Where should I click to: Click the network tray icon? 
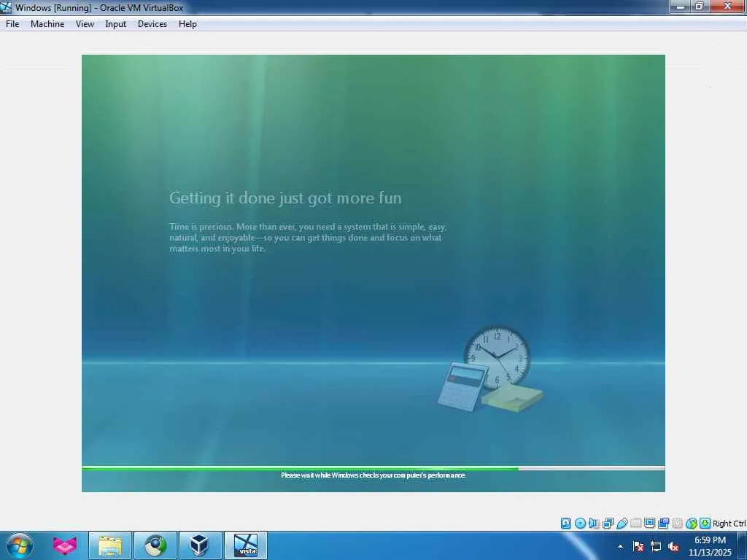pyautogui.click(x=656, y=547)
